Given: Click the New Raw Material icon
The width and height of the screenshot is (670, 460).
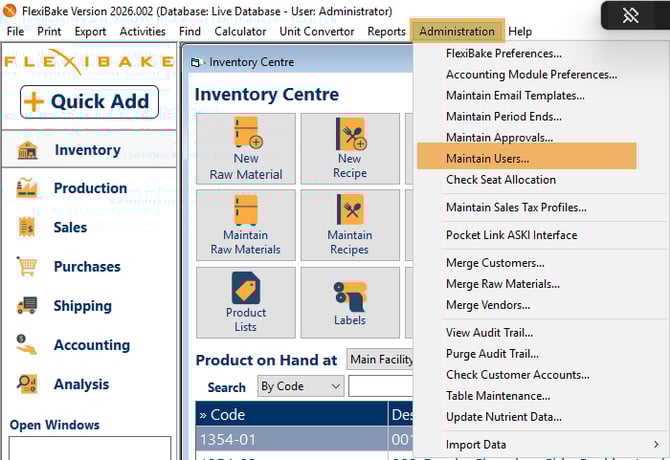Looking at the screenshot, I should (x=246, y=149).
